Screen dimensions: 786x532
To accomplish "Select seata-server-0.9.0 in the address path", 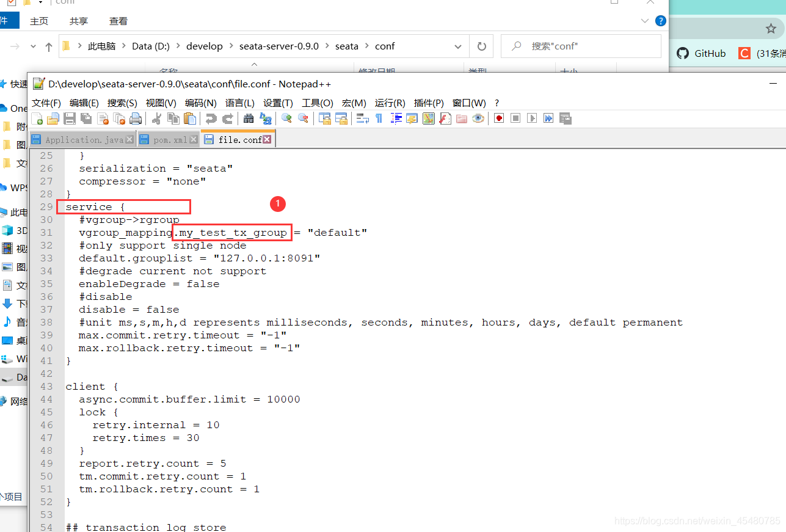I will [x=279, y=46].
